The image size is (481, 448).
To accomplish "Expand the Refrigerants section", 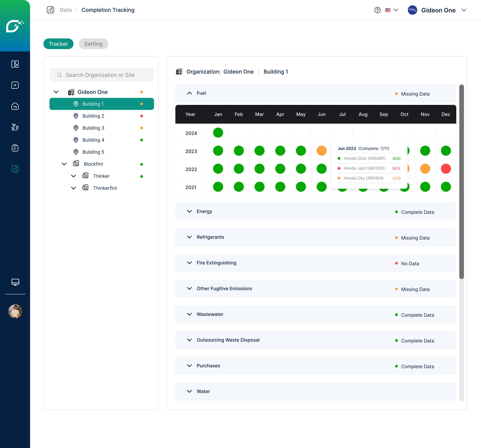I will [x=189, y=237].
